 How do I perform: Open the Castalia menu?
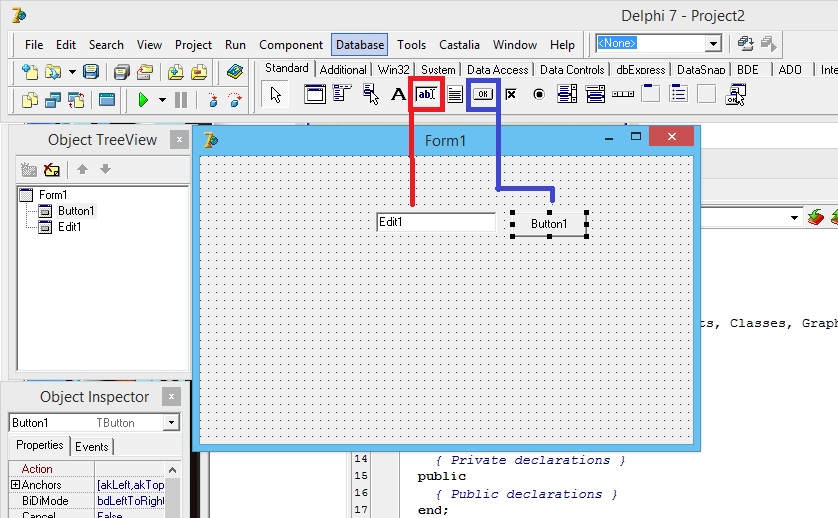pyautogui.click(x=459, y=45)
